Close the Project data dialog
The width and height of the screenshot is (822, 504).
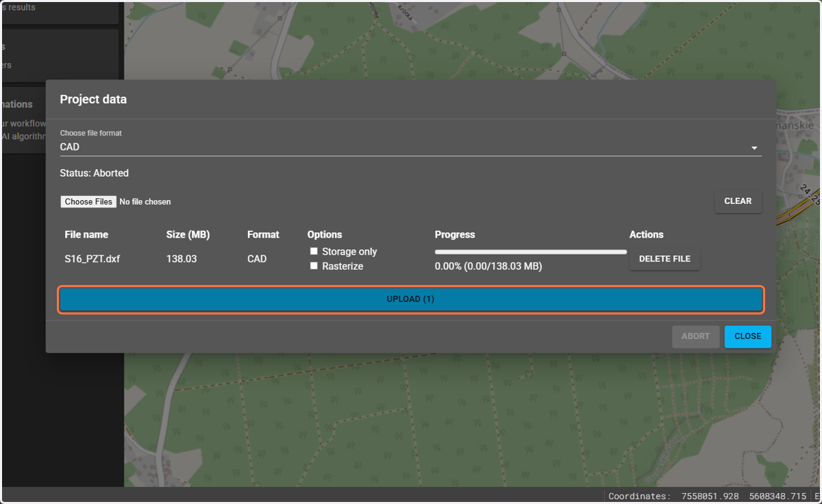[x=747, y=336]
